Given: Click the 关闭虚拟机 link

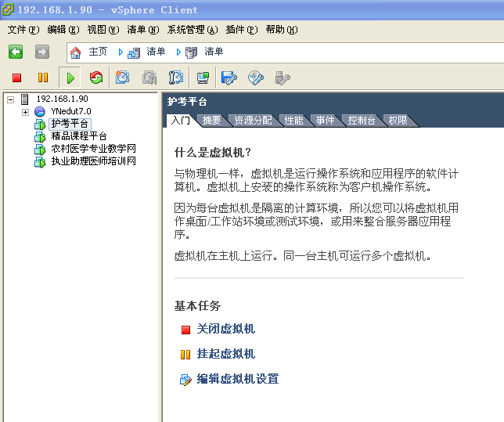Looking at the screenshot, I should point(226,329).
